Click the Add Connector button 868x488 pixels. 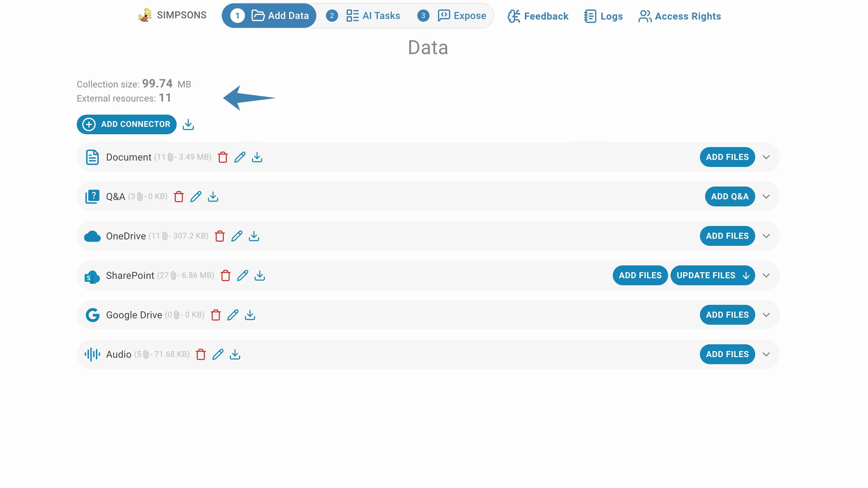(127, 124)
